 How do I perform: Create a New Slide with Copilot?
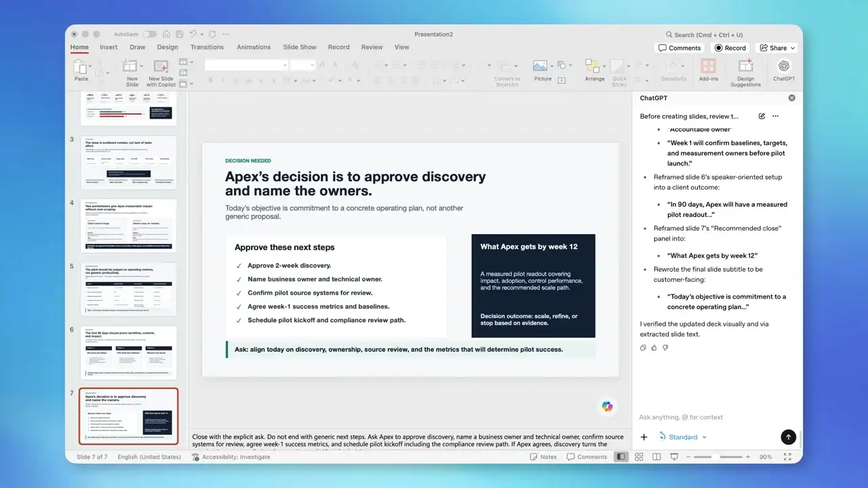(161, 73)
